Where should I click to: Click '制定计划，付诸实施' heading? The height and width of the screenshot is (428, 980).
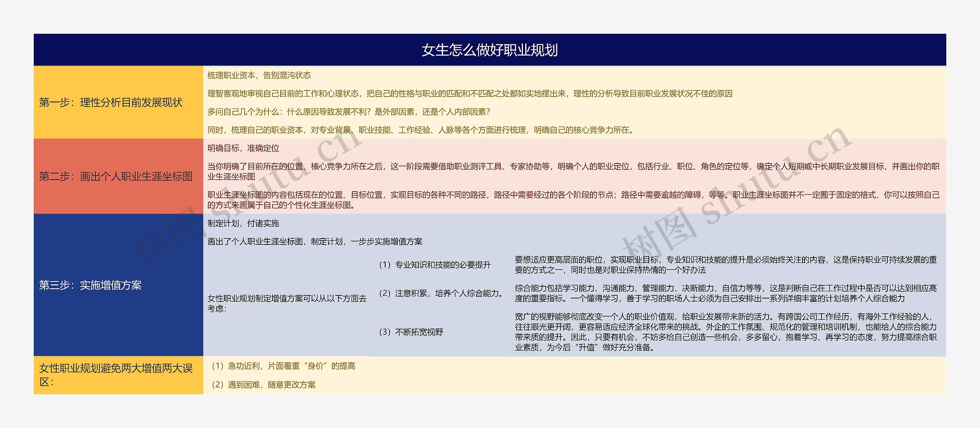[243, 223]
